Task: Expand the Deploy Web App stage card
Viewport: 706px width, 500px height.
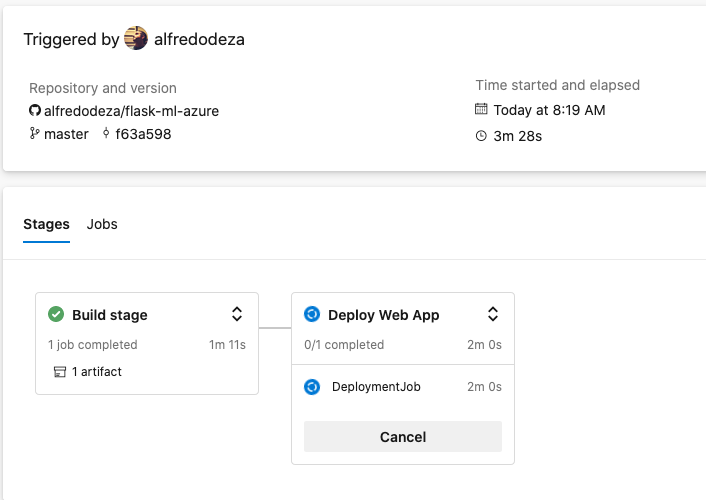Action: point(493,314)
